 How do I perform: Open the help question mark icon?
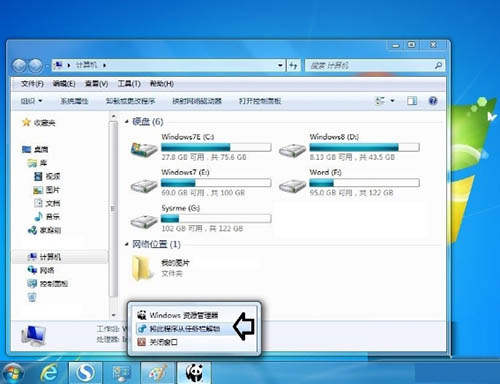coord(433,101)
